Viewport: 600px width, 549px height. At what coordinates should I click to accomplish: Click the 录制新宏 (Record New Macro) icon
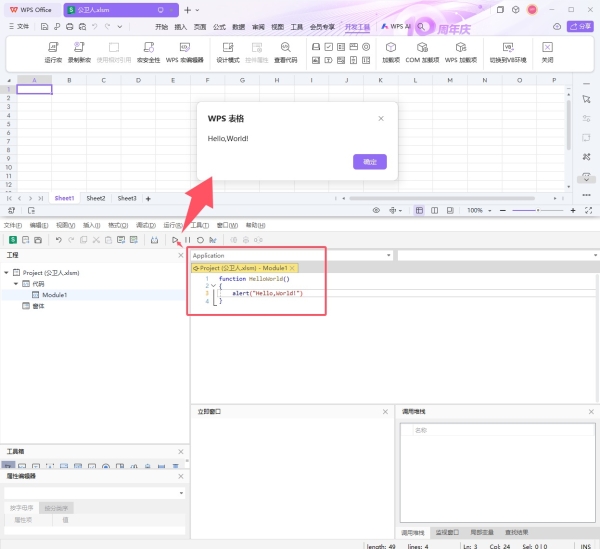coord(79,52)
